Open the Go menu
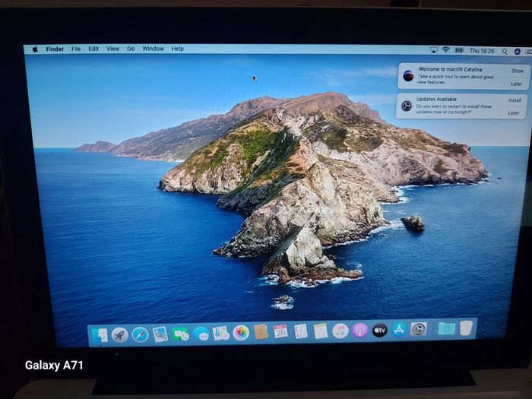 tap(131, 49)
